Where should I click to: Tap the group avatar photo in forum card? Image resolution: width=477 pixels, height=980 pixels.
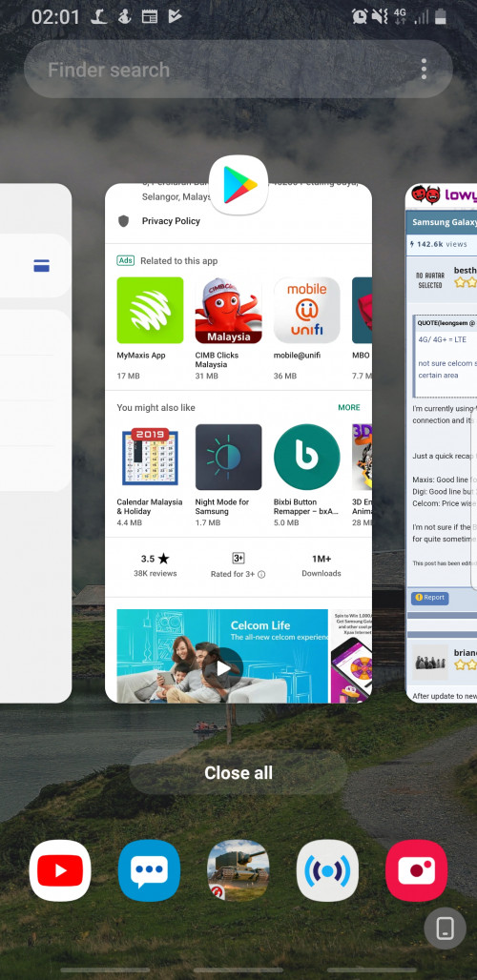tap(429, 662)
